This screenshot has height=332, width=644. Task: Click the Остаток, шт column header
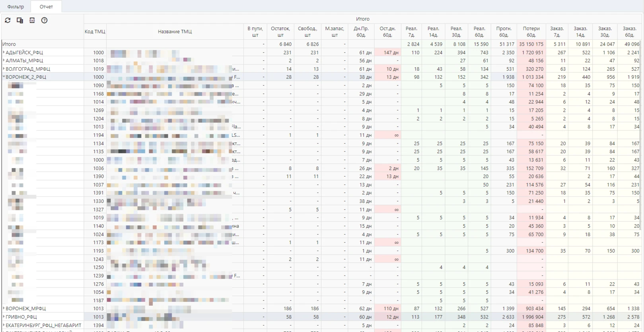pyautogui.click(x=280, y=32)
